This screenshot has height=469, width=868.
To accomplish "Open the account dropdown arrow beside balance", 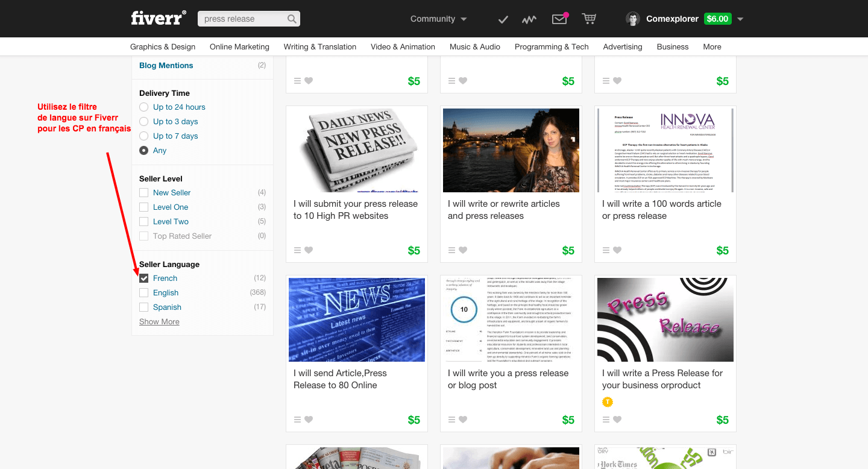I will (x=740, y=19).
